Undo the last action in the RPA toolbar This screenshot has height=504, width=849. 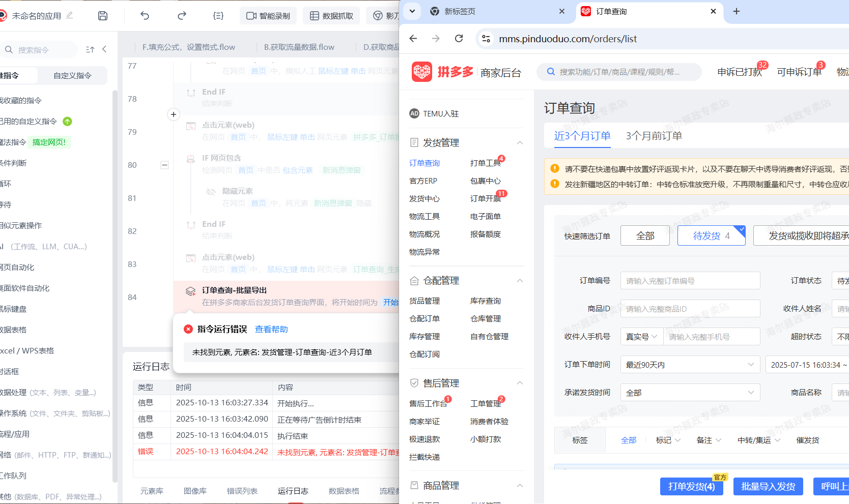[x=145, y=16]
